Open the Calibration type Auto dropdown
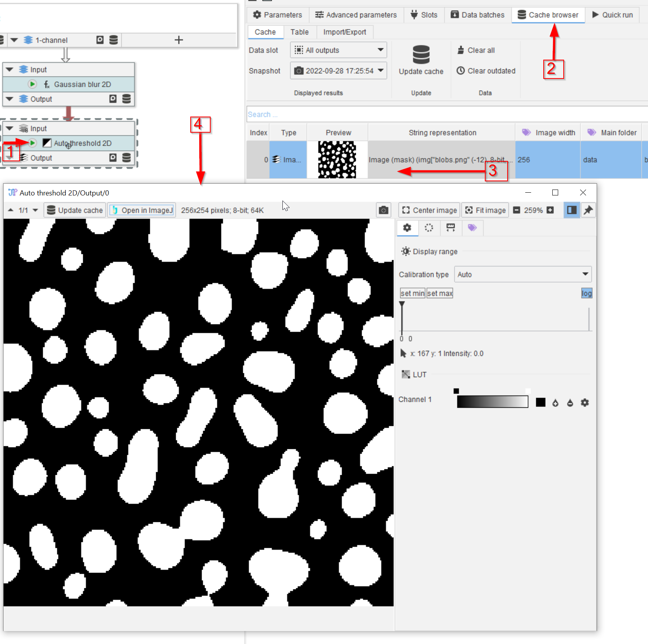This screenshot has width=648, height=644. click(x=522, y=275)
